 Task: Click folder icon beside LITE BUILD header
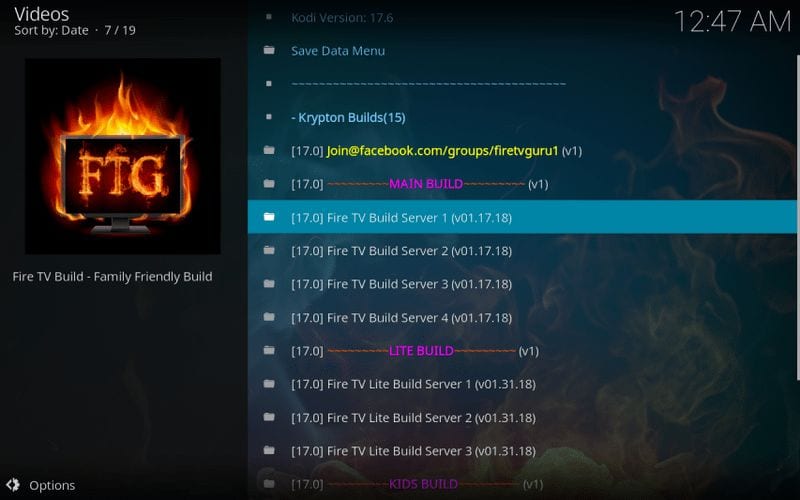[x=269, y=350]
